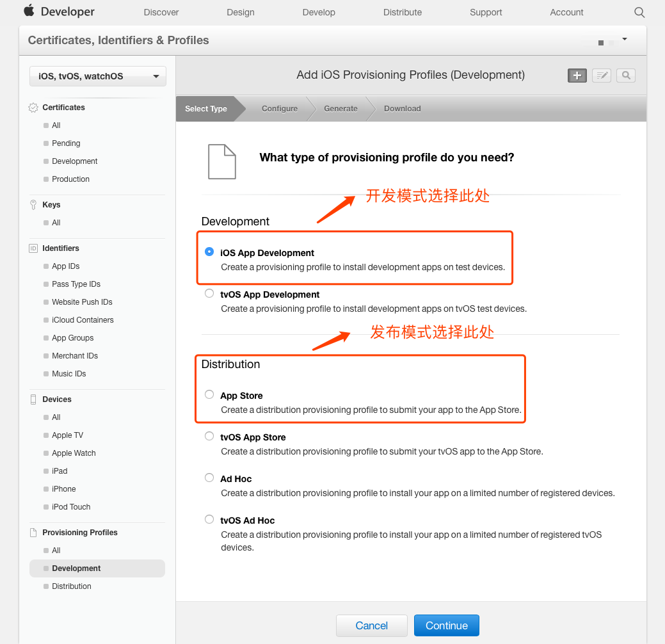Open Development provisioning profiles
The height and width of the screenshot is (644, 665).
[97, 568]
